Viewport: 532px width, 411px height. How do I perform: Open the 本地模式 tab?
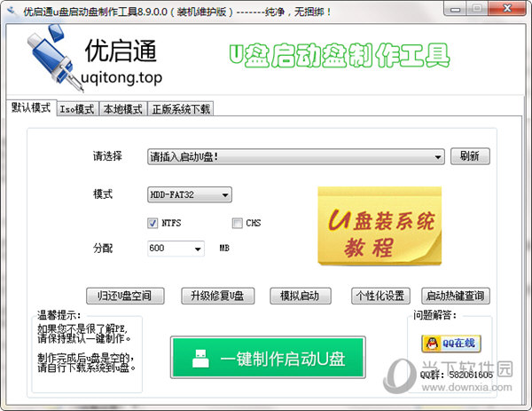(x=123, y=109)
